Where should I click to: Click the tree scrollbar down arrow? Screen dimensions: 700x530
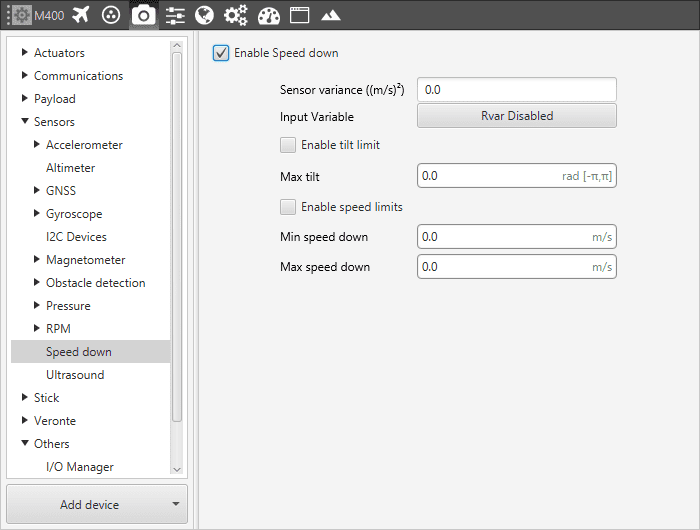(x=177, y=469)
